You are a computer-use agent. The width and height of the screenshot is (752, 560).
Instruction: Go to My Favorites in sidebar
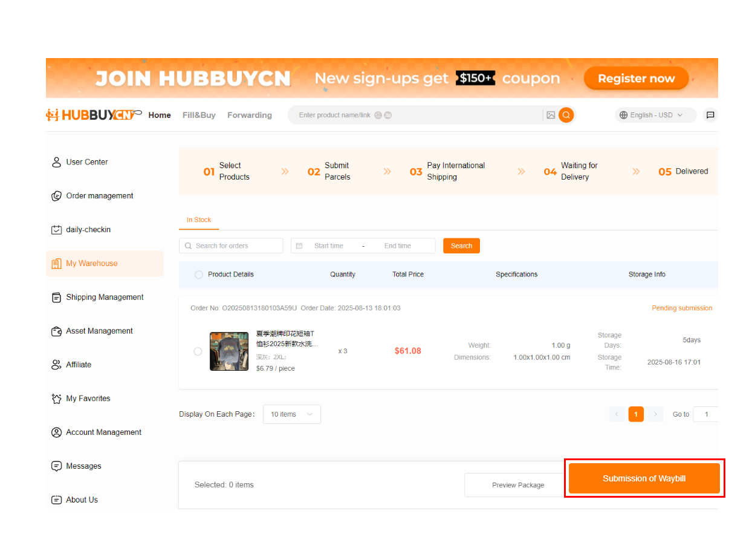(x=88, y=399)
